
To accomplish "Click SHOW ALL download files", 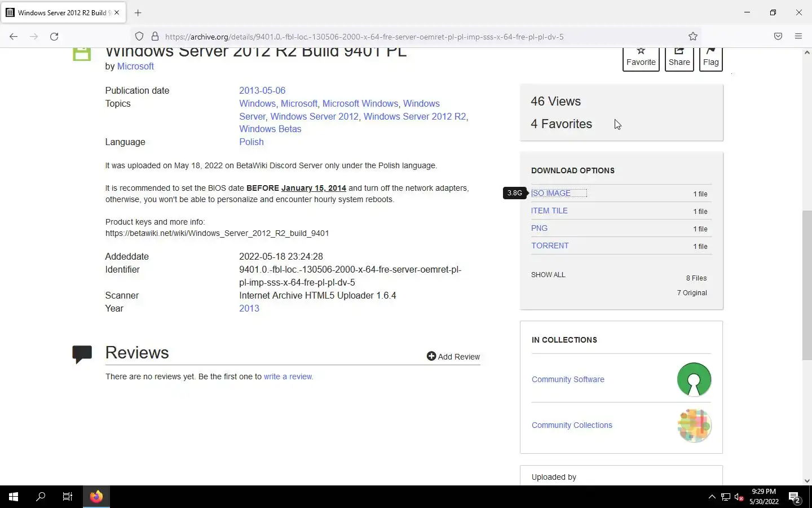I will coord(548,275).
